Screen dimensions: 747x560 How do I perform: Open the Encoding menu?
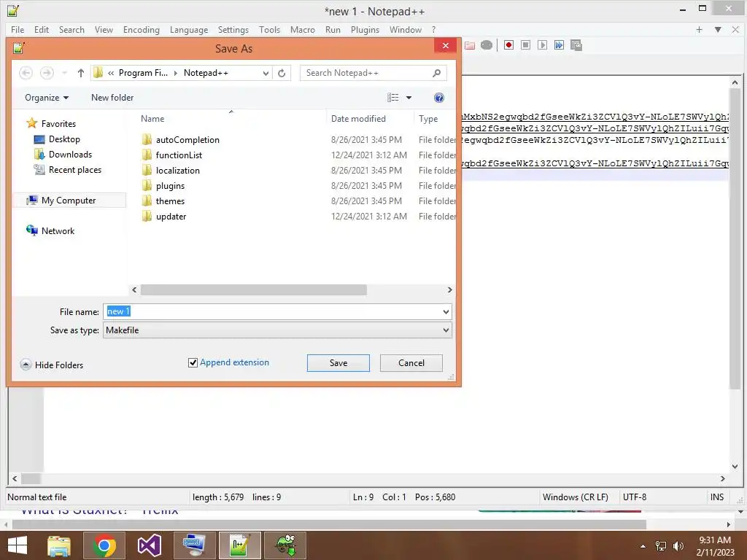[141, 29]
